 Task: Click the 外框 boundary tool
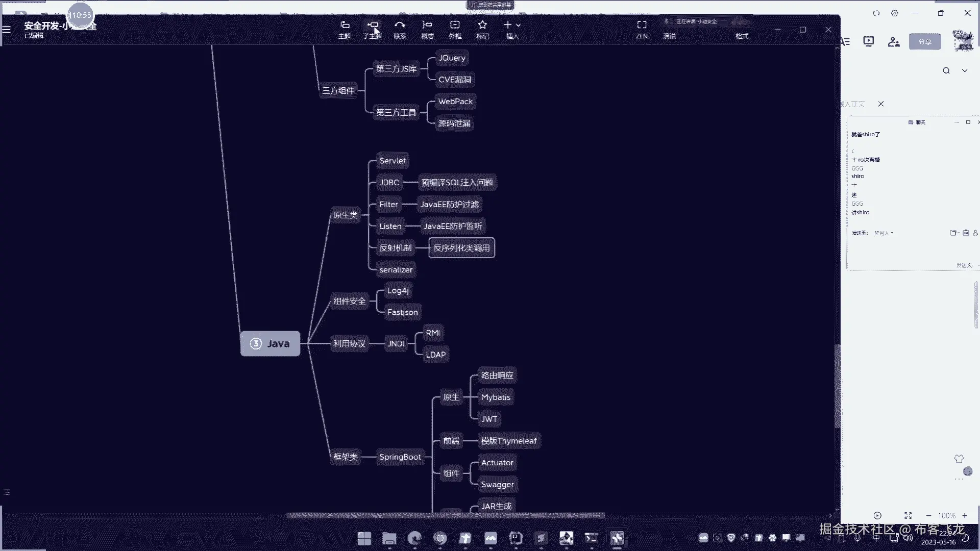(x=455, y=29)
